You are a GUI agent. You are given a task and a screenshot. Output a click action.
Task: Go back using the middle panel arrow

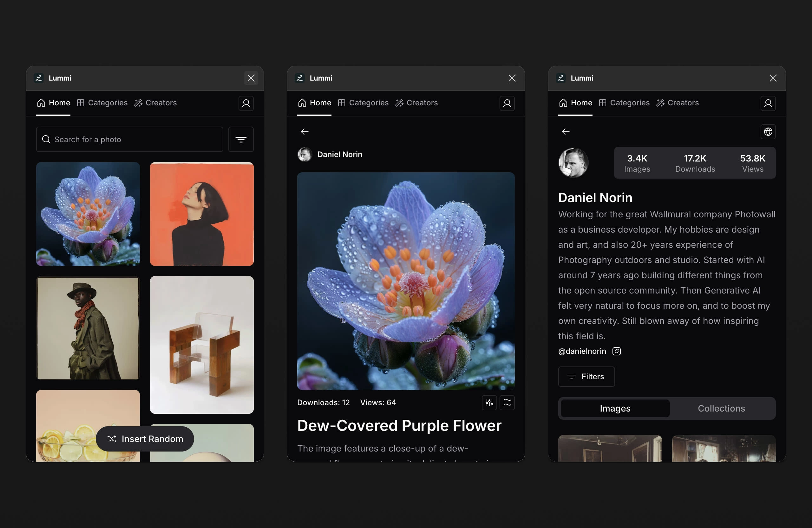(x=305, y=132)
